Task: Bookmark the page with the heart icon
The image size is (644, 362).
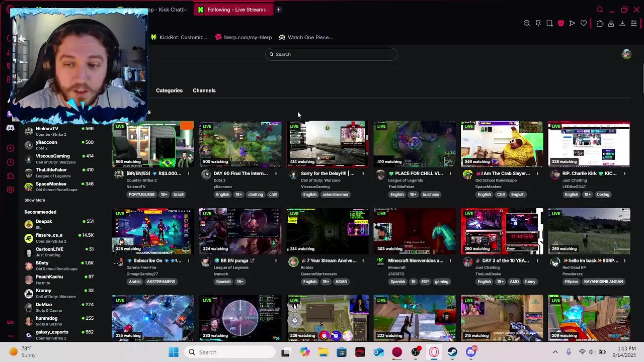Action: [x=584, y=23]
